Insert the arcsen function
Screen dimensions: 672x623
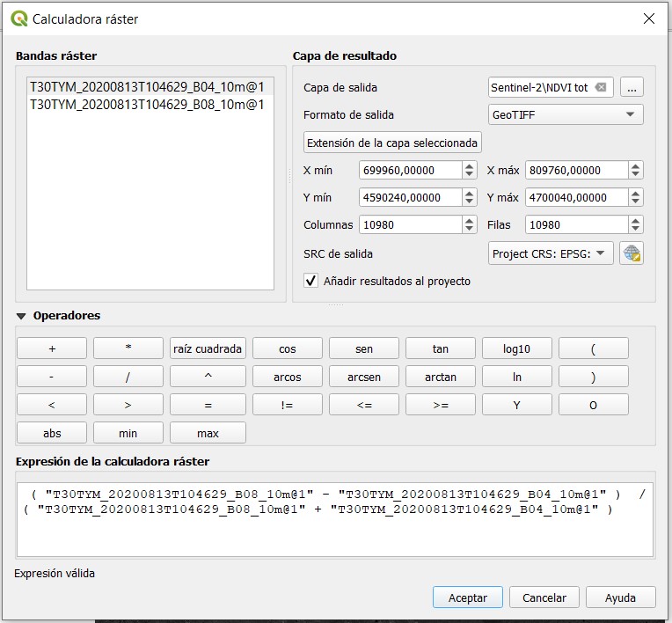pos(364,377)
